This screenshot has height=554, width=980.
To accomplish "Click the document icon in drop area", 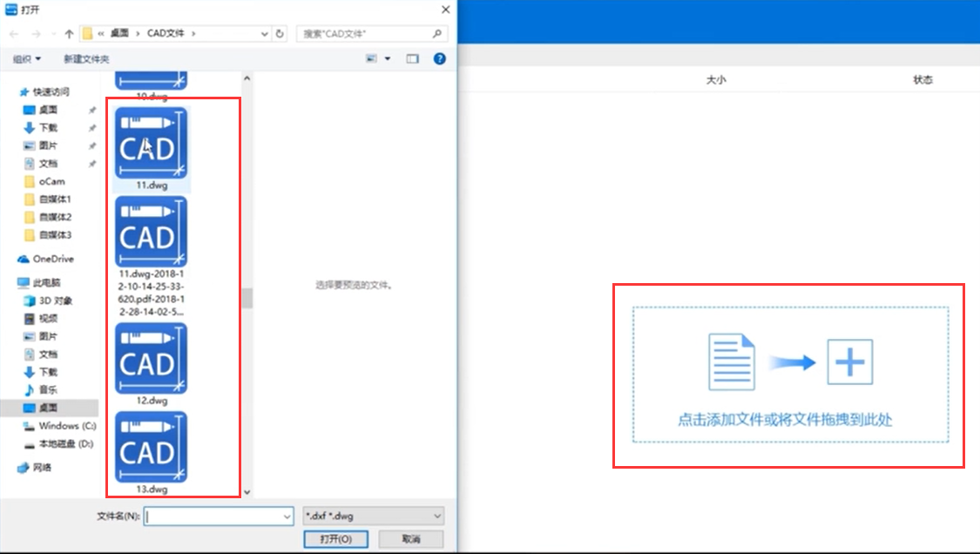I will [x=731, y=362].
